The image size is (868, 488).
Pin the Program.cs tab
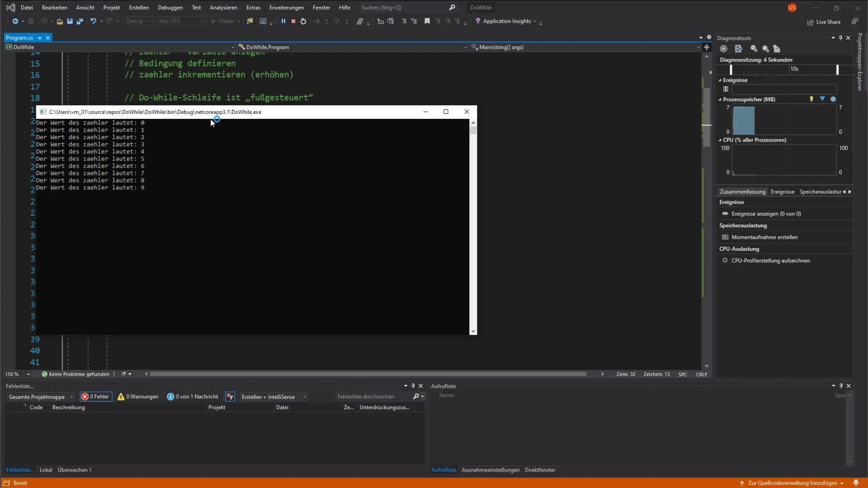(x=40, y=38)
